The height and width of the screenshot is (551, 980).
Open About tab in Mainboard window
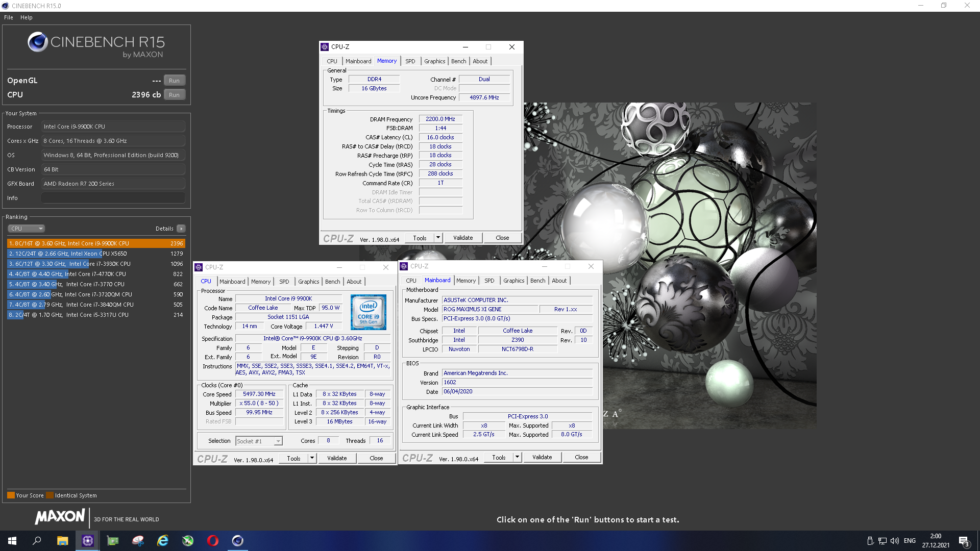[x=559, y=281]
